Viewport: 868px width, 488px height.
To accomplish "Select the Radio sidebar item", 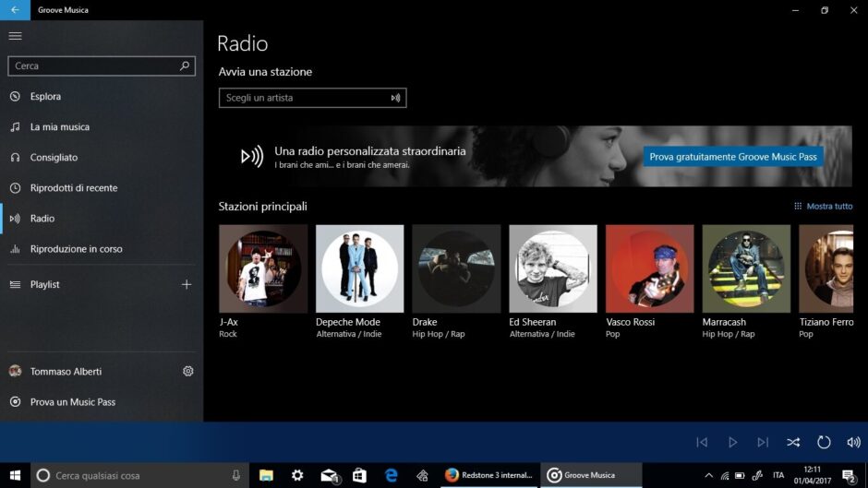I will click(x=102, y=218).
